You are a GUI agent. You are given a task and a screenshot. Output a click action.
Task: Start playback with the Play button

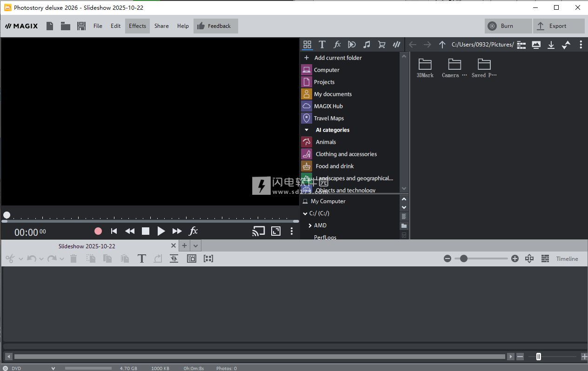pyautogui.click(x=161, y=231)
